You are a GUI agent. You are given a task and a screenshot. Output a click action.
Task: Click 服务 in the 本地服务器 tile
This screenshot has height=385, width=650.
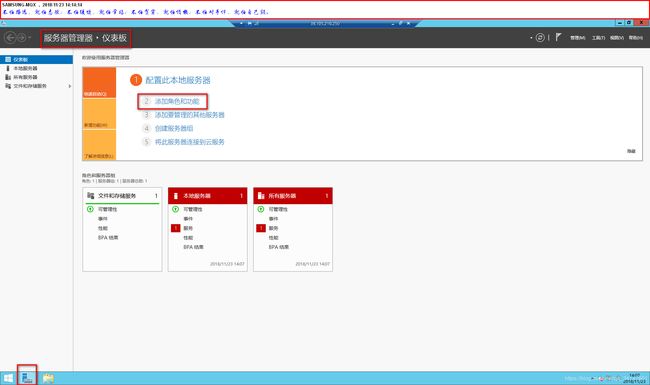click(x=188, y=228)
